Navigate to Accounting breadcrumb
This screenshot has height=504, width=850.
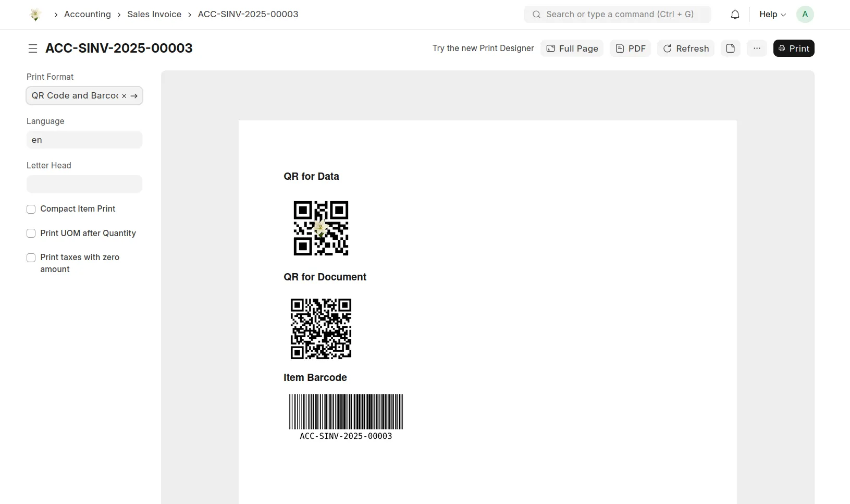(88, 15)
